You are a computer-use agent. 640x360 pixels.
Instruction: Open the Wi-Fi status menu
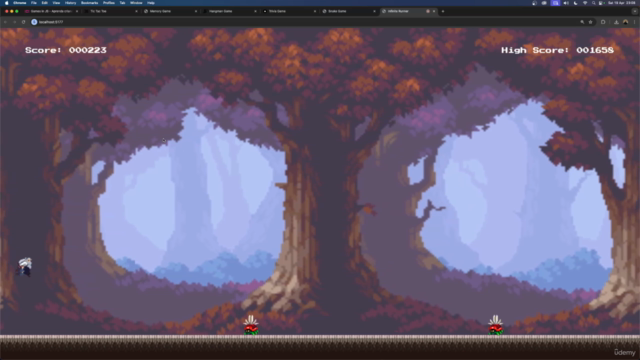pos(585,3)
